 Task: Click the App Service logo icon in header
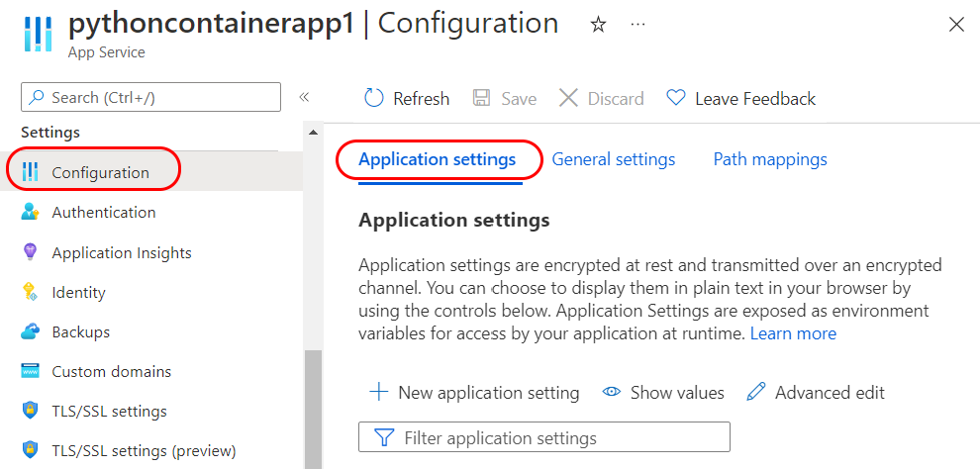[38, 33]
